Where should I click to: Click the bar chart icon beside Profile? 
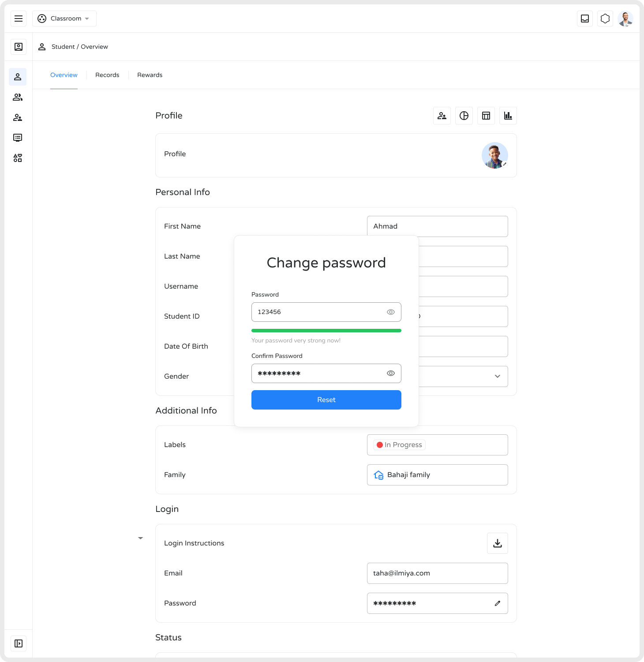508,116
